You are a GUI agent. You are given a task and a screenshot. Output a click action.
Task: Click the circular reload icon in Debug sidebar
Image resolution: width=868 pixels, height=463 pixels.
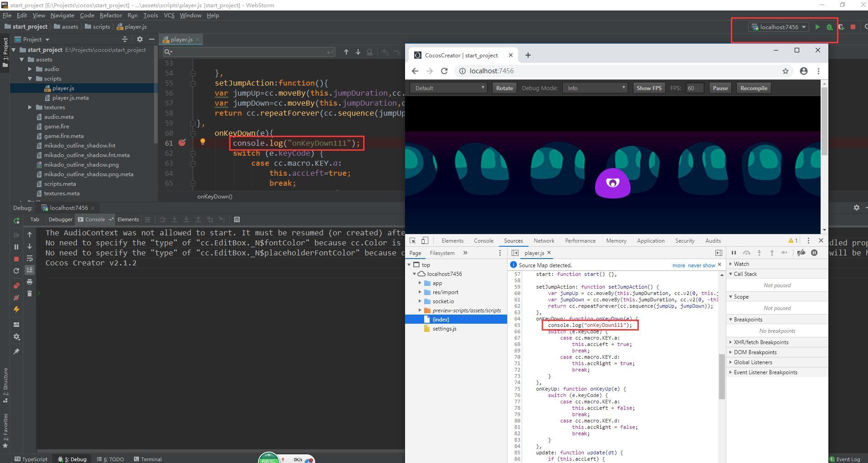16,270
